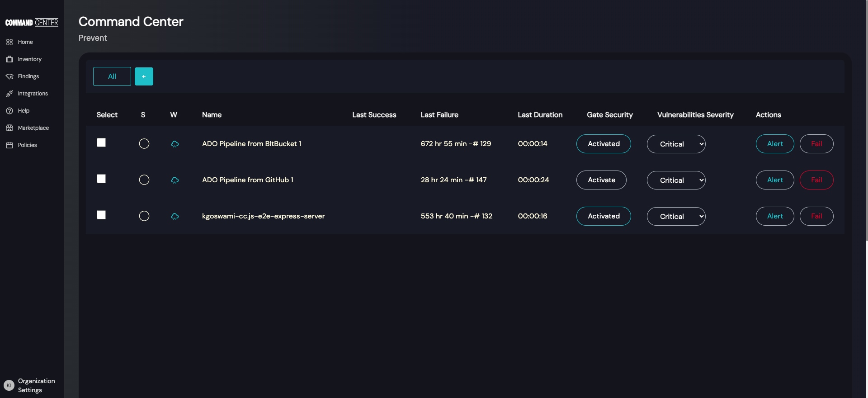Select the All filter tab
This screenshot has width=868, height=398.
pyautogui.click(x=112, y=76)
